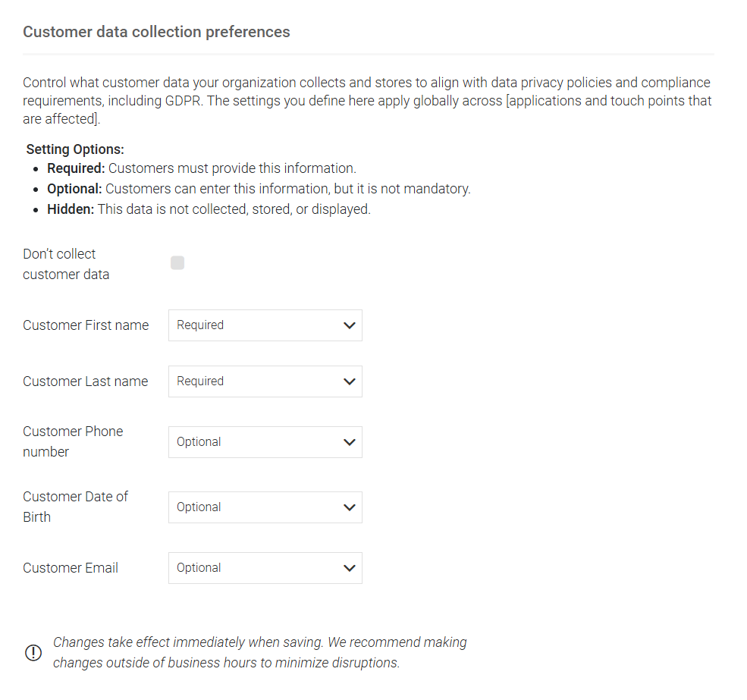Click the chevron arrow for Customer Email
747x700 pixels.
[349, 568]
